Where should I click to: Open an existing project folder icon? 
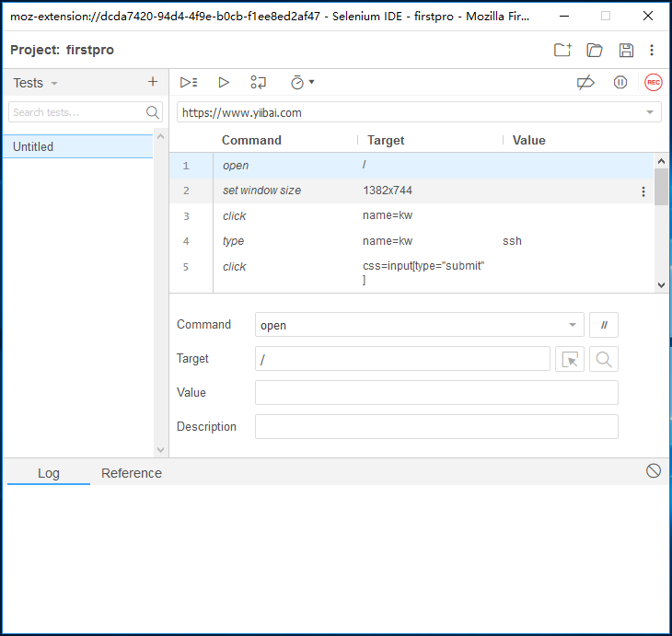click(x=595, y=50)
